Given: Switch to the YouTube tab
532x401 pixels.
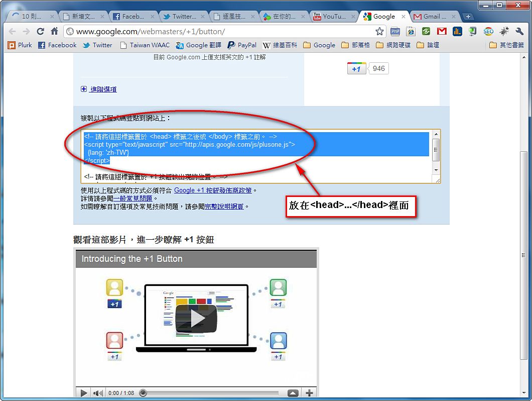Looking at the screenshot, I should pos(334,16).
